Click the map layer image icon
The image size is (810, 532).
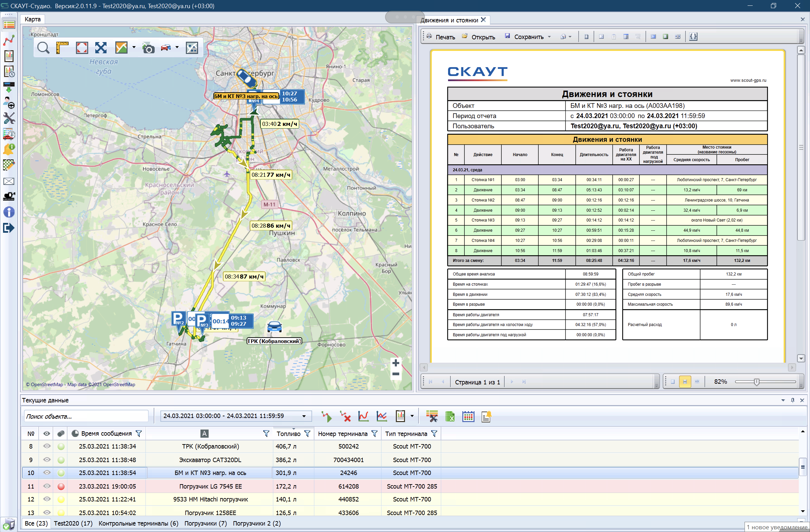(121, 47)
